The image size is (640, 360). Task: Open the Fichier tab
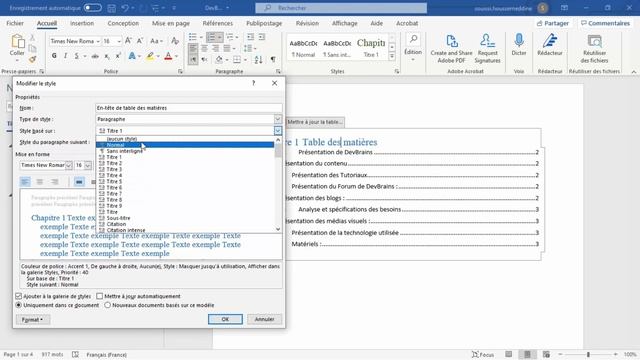[15, 23]
